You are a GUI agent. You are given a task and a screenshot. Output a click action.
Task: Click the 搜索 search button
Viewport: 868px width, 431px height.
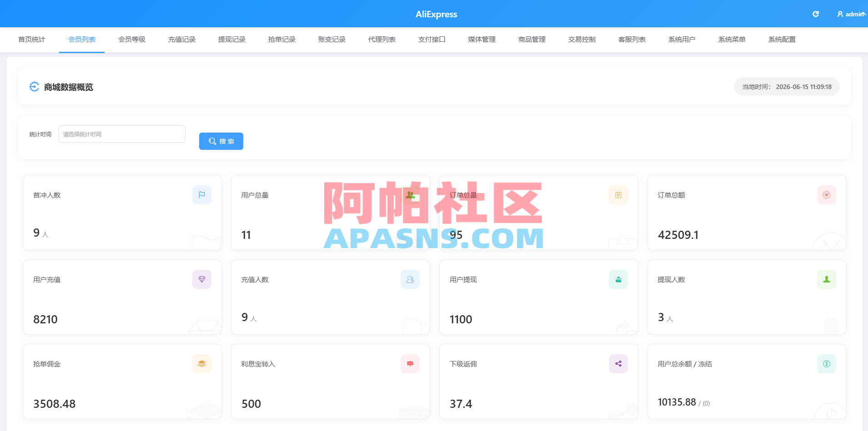tap(221, 141)
